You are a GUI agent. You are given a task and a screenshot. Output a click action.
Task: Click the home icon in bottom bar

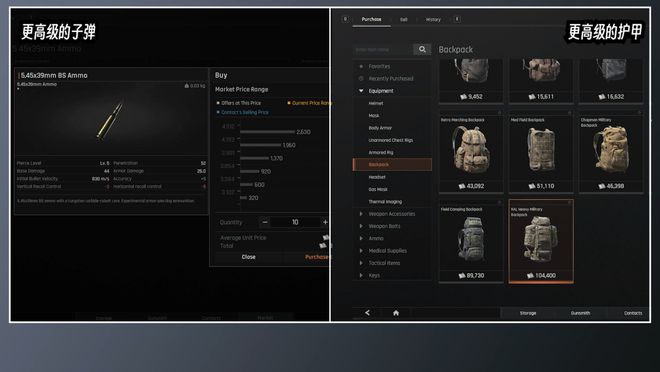(396, 313)
